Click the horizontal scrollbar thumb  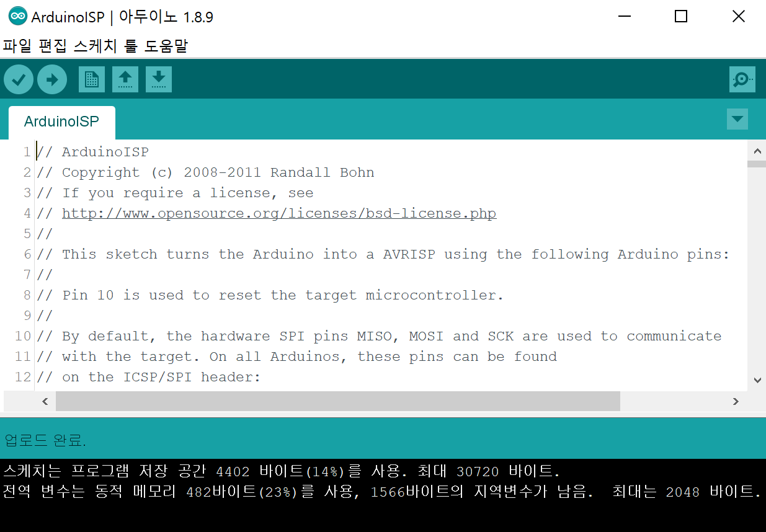click(x=338, y=401)
